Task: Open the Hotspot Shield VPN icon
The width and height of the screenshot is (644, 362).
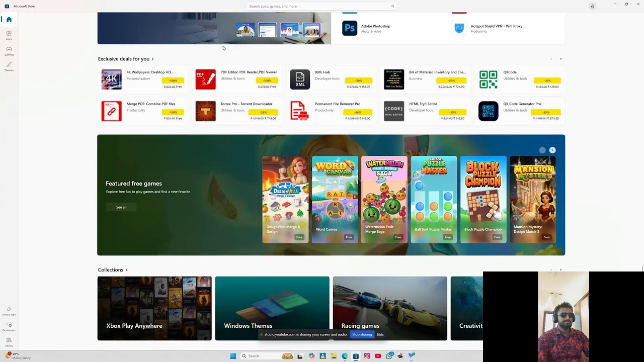Action: 459,28
